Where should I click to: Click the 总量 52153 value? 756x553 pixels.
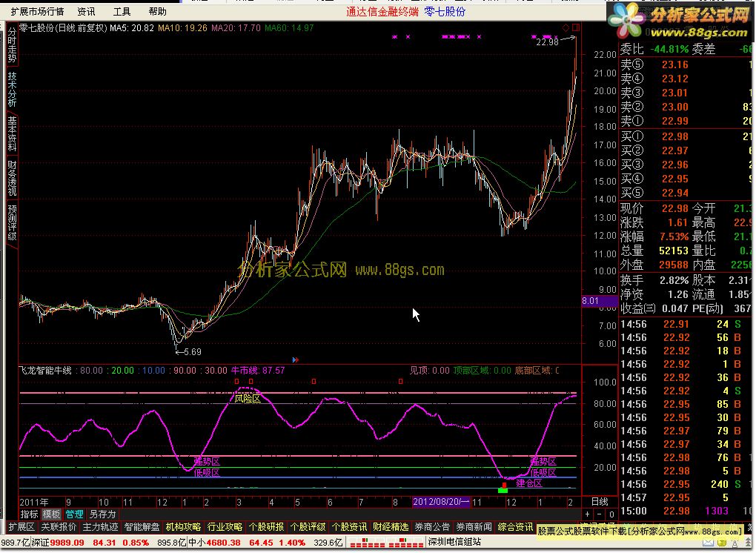[x=674, y=251]
